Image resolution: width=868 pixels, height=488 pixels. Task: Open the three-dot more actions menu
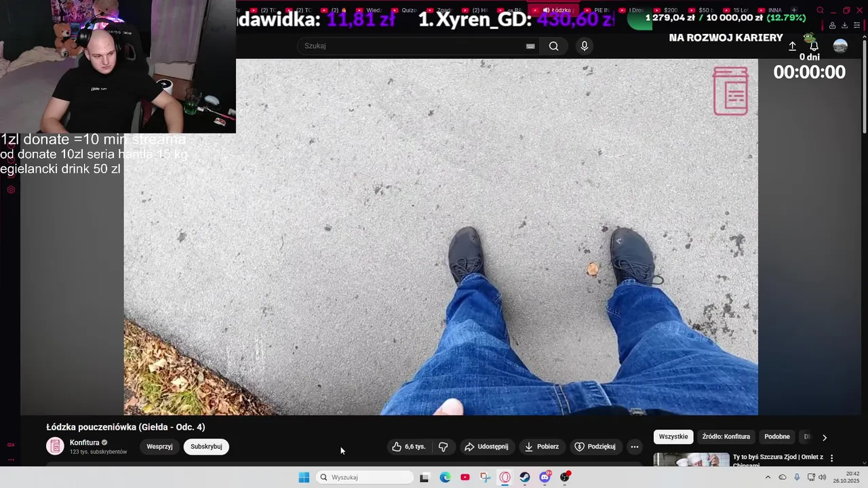pos(635,447)
